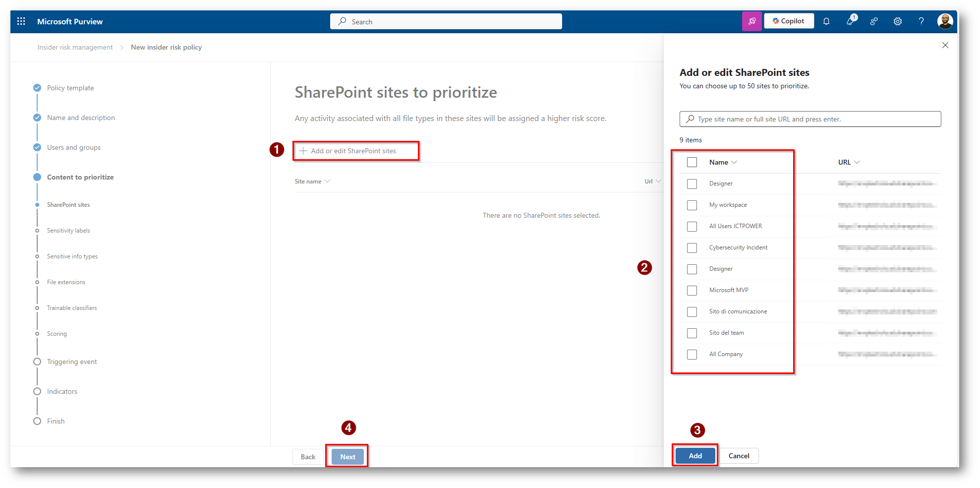
Task: Go to the Finish step
Action: [x=56, y=421]
